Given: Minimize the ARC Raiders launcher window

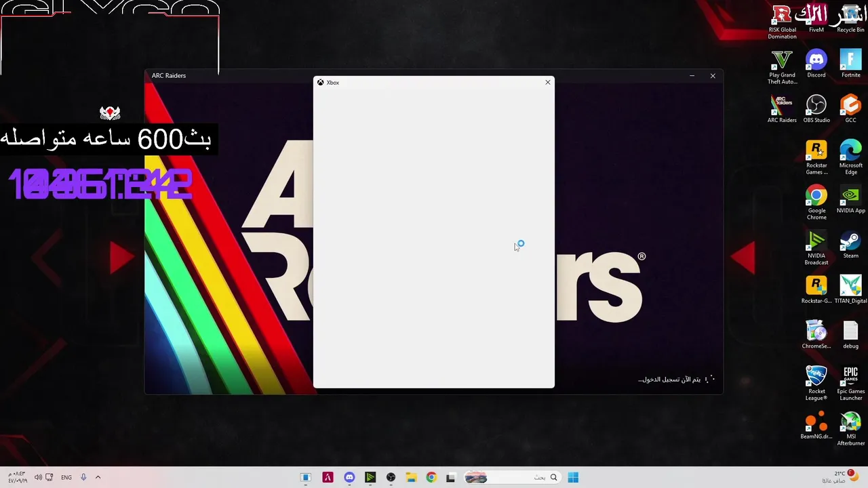Looking at the screenshot, I should click(x=692, y=75).
